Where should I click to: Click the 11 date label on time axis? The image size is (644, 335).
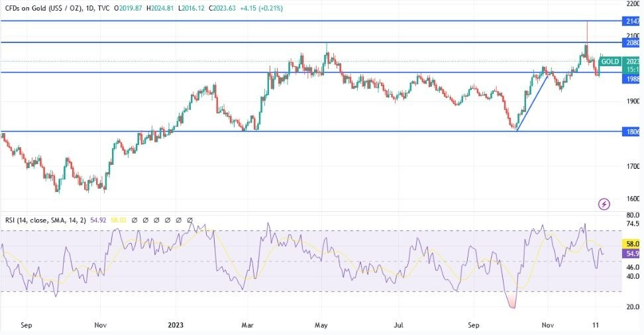596,325
